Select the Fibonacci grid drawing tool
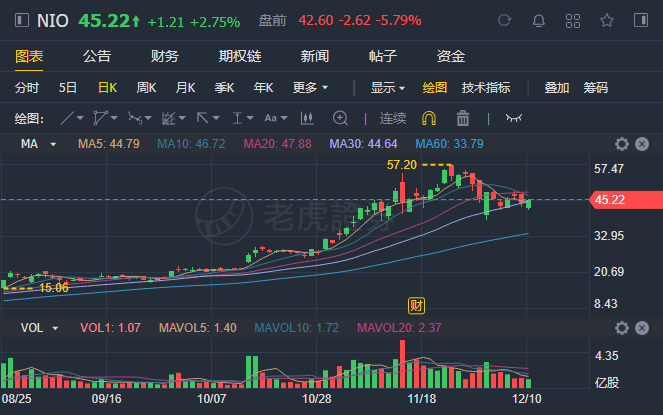The height and width of the screenshot is (415, 663). [169, 118]
